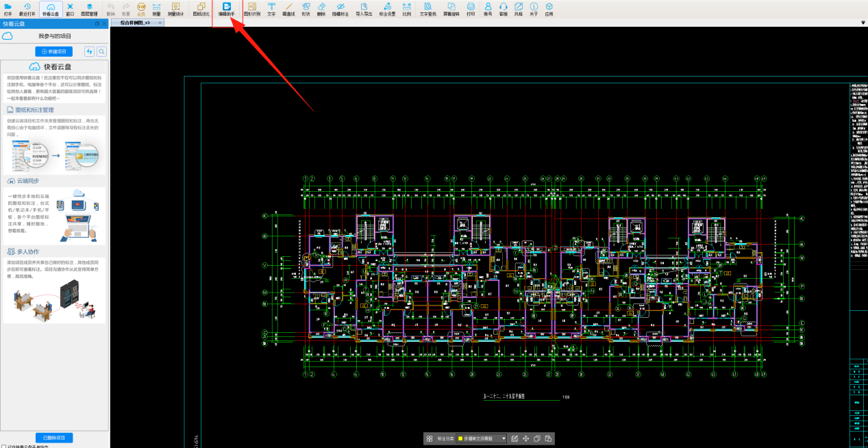Expand the tab list arrow at top right
This screenshot has width=868, height=448.
click(863, 23)
